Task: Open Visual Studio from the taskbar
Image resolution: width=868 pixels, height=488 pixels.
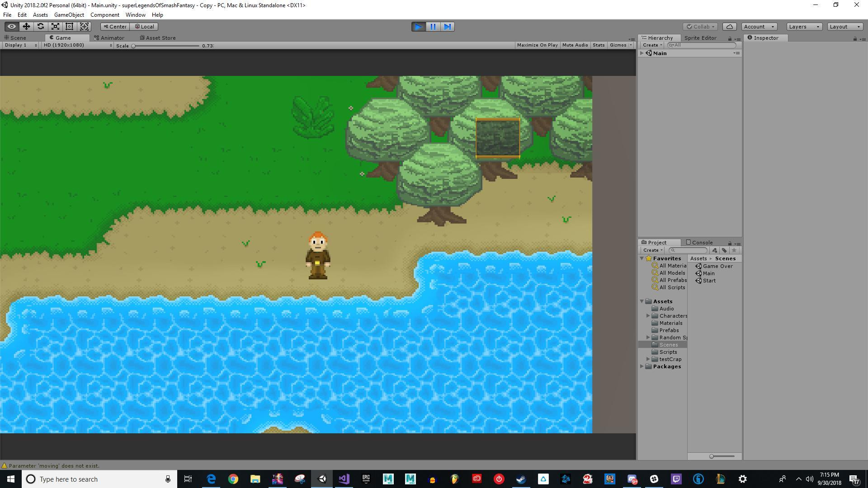Action: [344, 479]
